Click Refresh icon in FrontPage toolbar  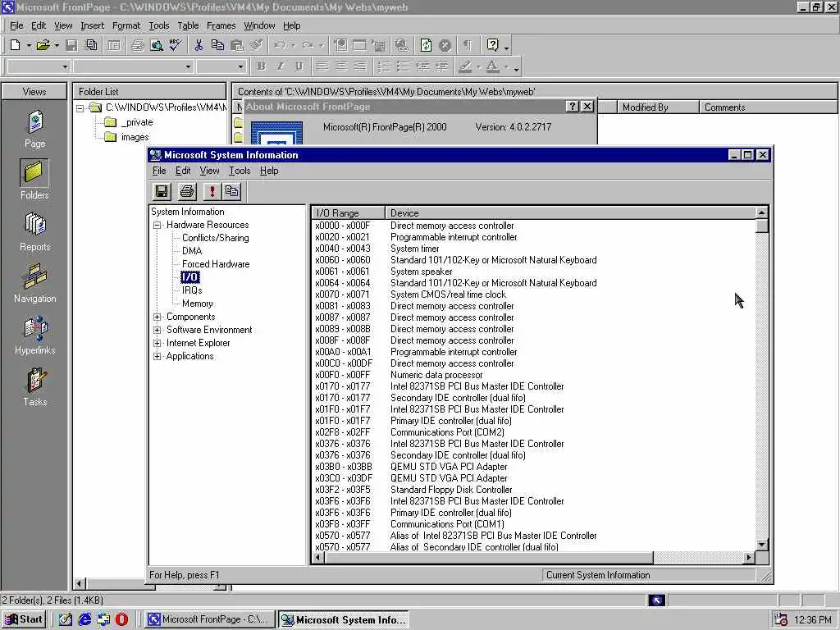(x=426, y=46)
